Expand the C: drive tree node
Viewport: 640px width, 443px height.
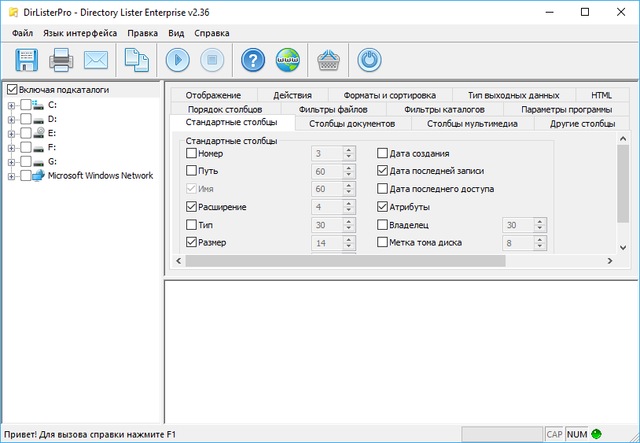pos(11,105)
